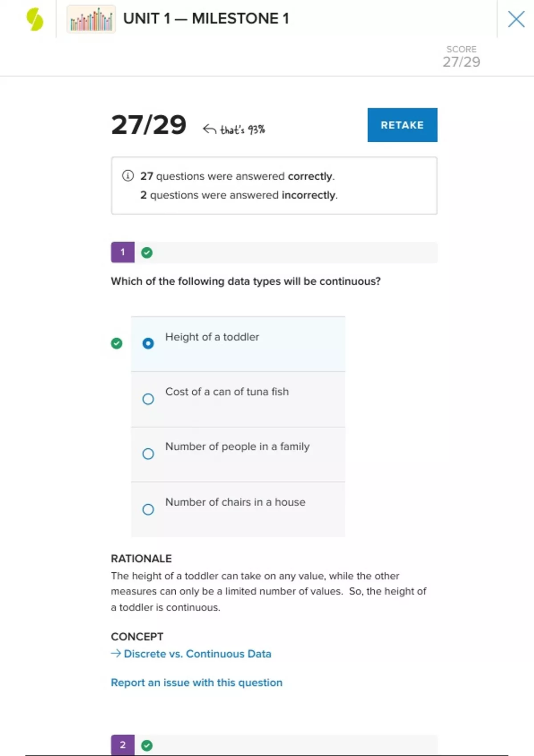Select the Cost of a can of tuna fish option
This screenshot has width=534, height=756.
(148, 399)
